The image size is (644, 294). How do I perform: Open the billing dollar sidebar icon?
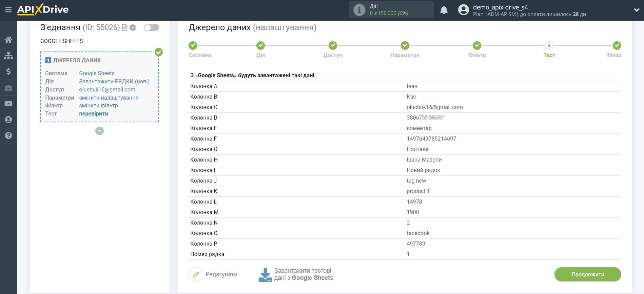point(8,71)
